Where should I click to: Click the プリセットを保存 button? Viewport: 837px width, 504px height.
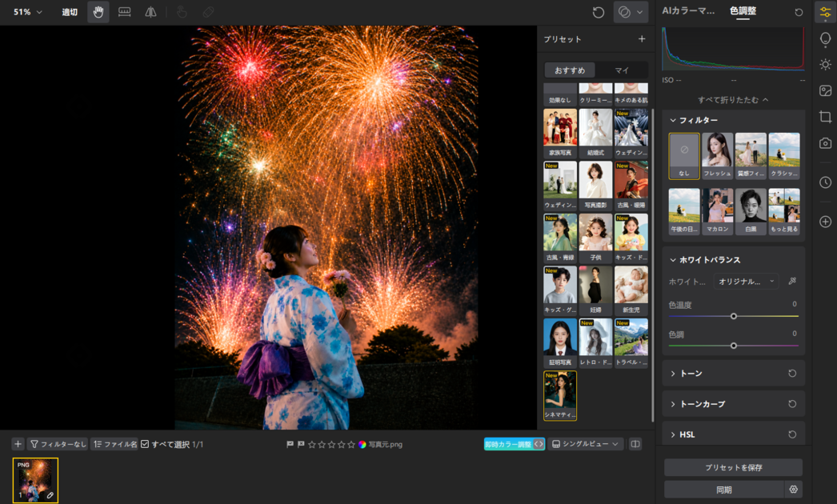[733, 467]
